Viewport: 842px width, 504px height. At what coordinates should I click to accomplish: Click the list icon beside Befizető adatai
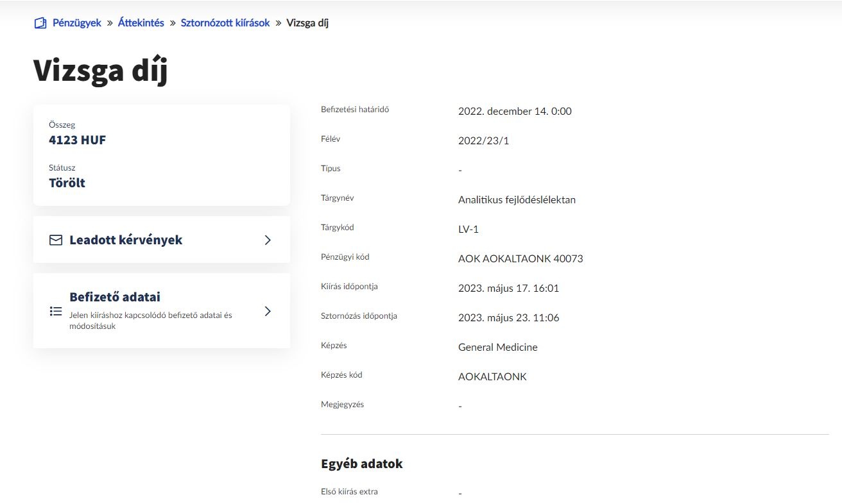[x=56, y=311]
